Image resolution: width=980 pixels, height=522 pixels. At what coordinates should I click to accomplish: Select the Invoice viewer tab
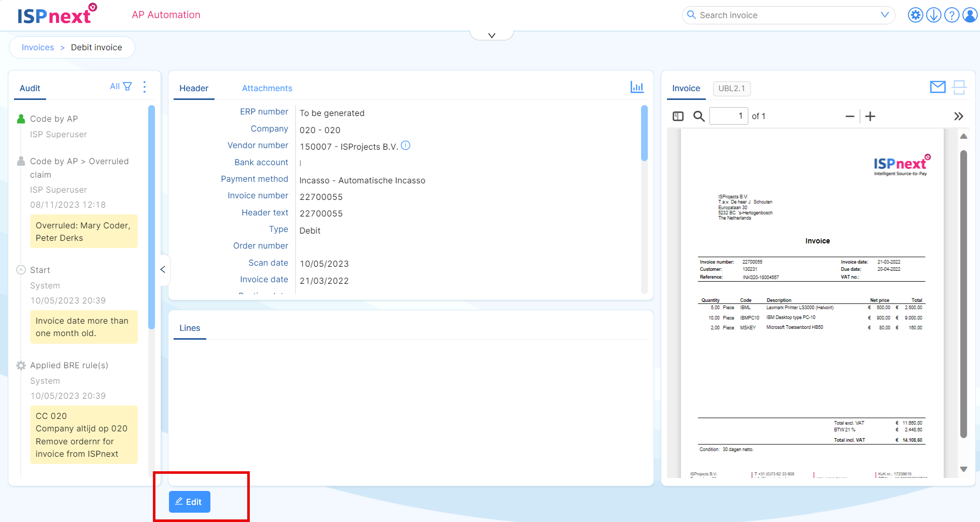(x=686, y=88)
